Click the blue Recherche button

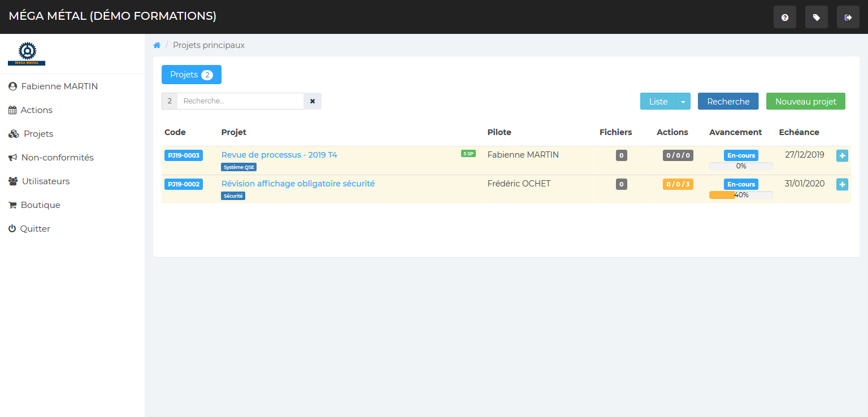tap(728, 102)
